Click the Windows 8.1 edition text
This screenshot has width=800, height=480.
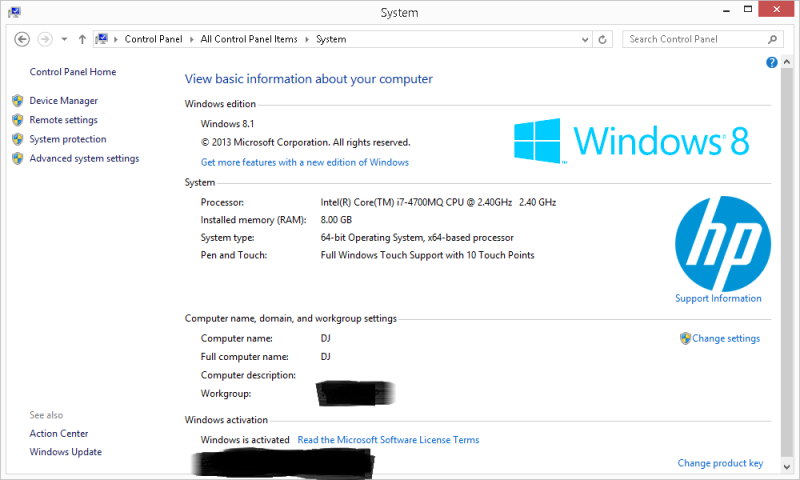coord(227,124)
